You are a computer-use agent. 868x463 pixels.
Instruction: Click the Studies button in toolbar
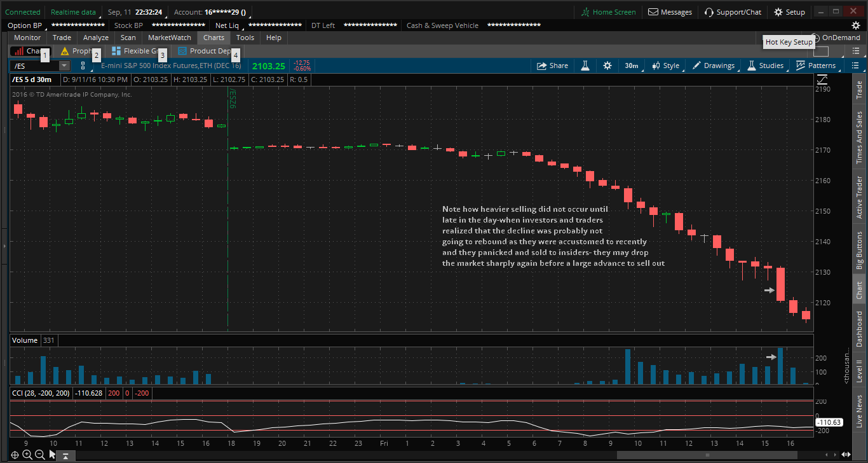point(766,66)
